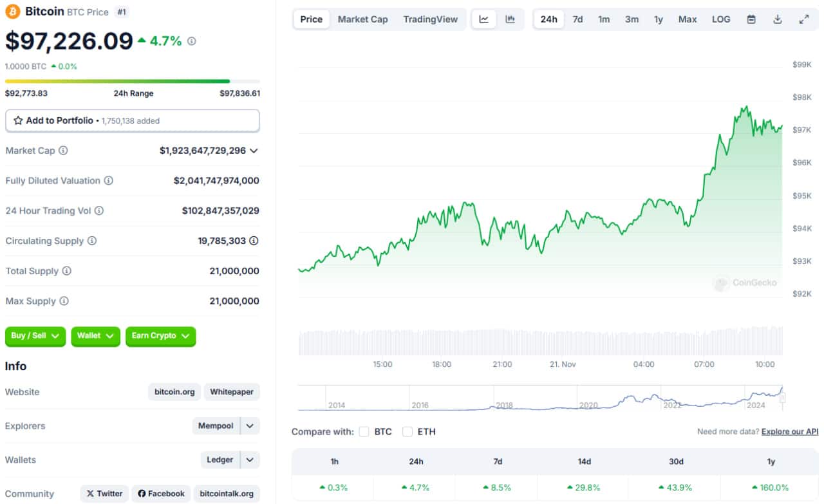Select the 1m time range
The width and height of the screenshot is (824, 504).
604,19
